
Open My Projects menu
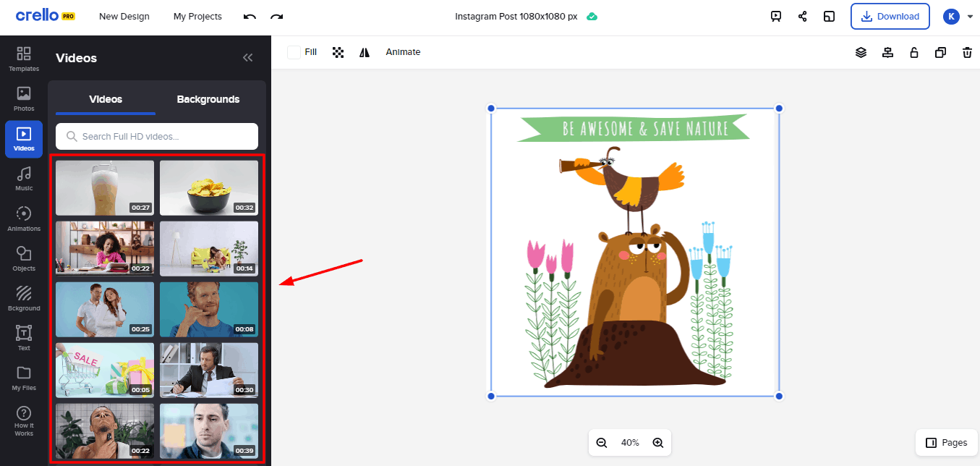pyautogui.click(x=197, y=17)
